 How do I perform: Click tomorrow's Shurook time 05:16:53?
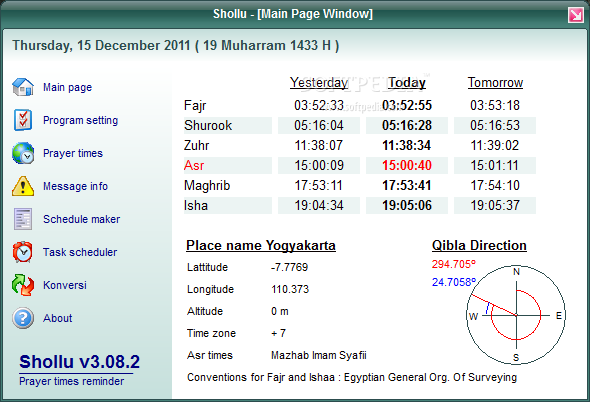point(495,125)
